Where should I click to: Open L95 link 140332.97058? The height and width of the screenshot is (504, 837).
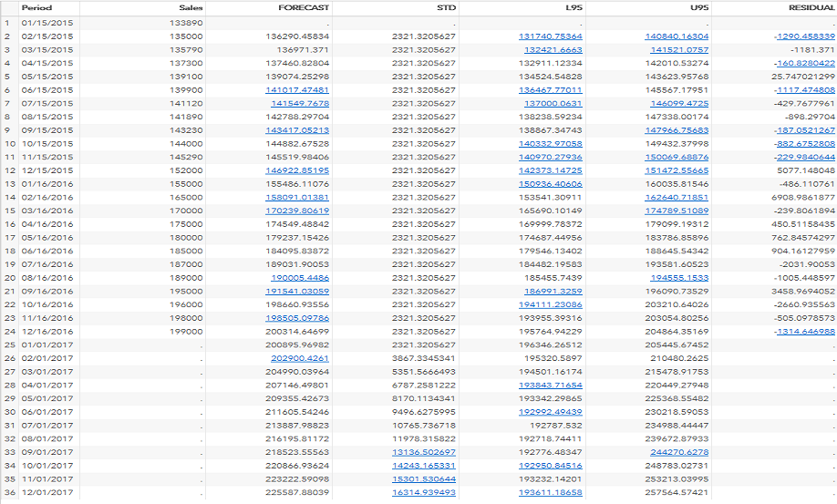(551, 143)
